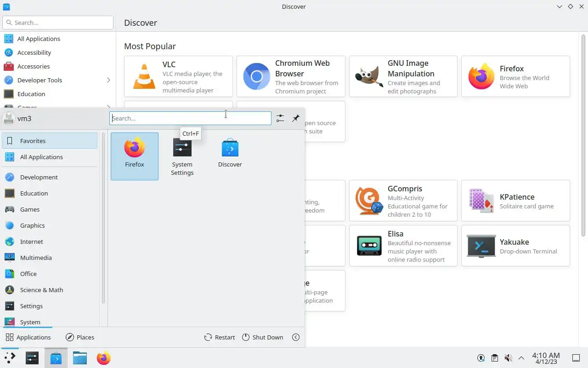Viewport: 588px width, 368px height.
Task: Expand the Developer Tools subcategories arrow
Action: coord(108,80)
